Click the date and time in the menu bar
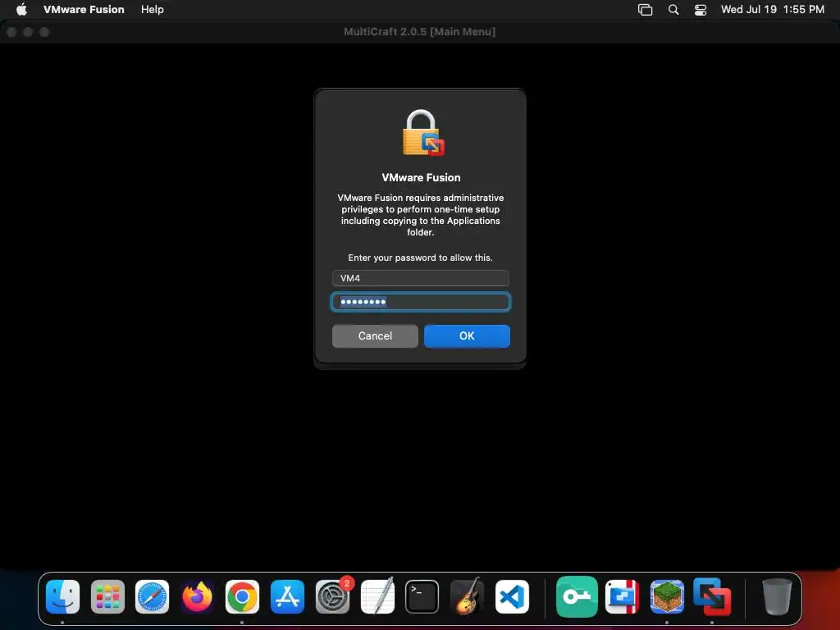The width and height of the screenshot is (840, 630). click(x=773, y=9)
